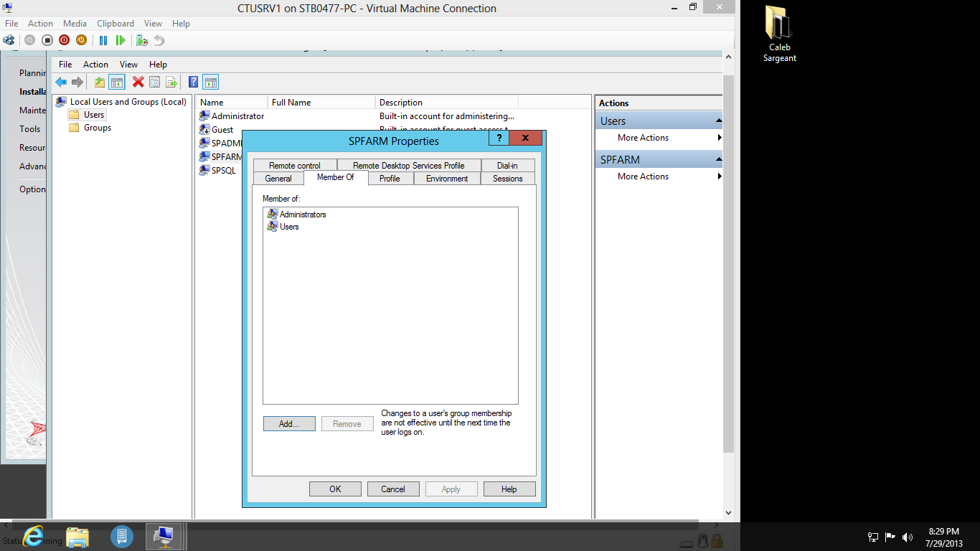Toggle Show/Hide Action Pane icon
980x551 pixels.
[x=210, y=82]
